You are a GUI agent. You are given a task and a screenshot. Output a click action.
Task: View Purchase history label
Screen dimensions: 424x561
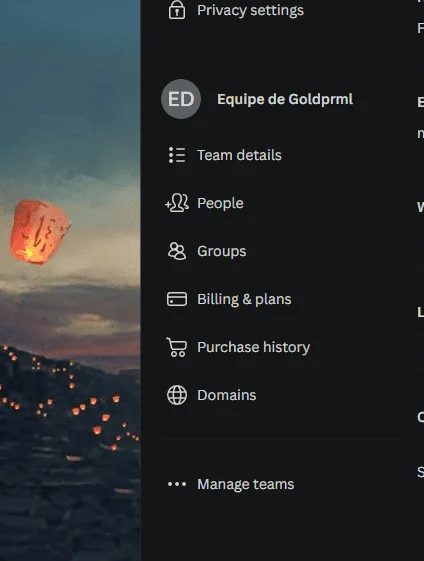click(x=253, y=347)
